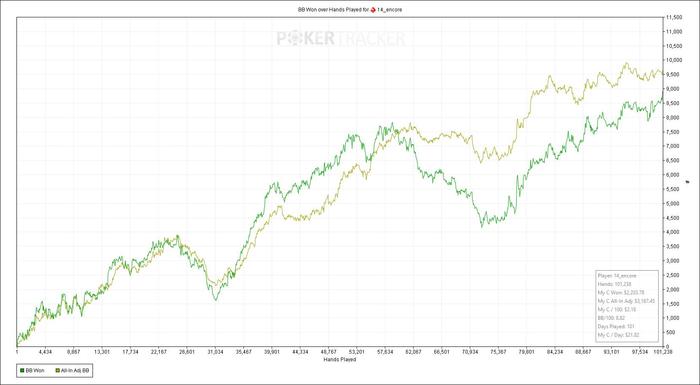Viewport: 700px width, 385px height.
Task: Click the My C Won line in stats box
Action: pos(621,293)
